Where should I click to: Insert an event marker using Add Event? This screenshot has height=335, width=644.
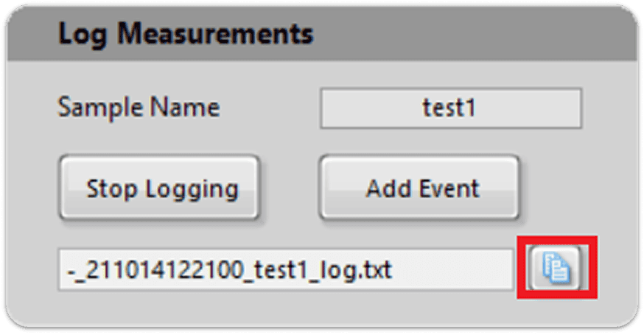[421, 187]
